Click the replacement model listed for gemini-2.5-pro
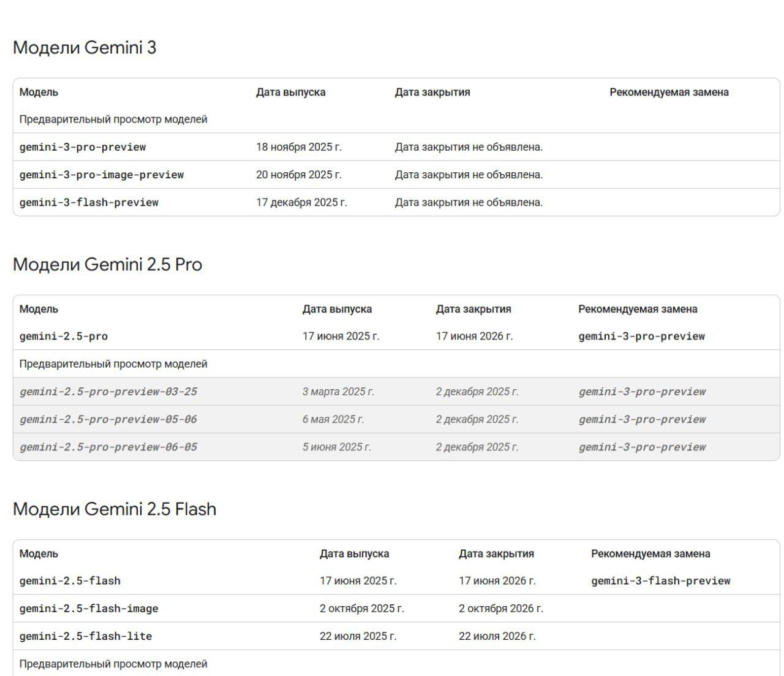 [641, 336]
